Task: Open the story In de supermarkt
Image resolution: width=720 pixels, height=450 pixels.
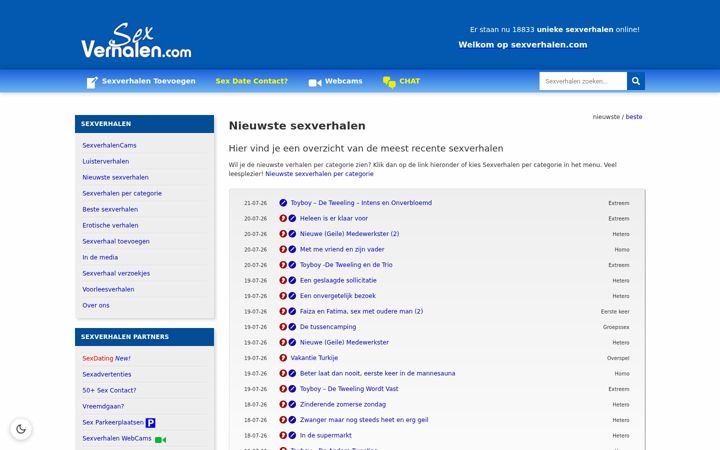Action: coord(326,435)
